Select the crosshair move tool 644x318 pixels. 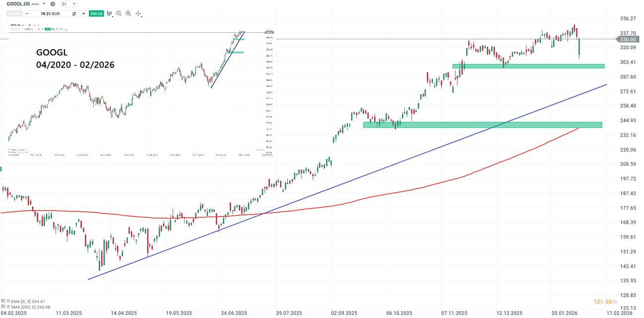[138, 14]
